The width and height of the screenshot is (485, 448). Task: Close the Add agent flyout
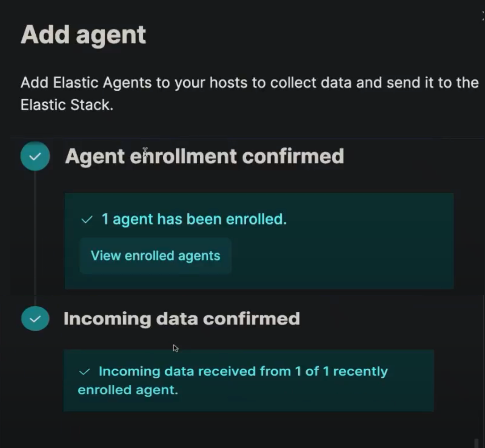point(483,16)
